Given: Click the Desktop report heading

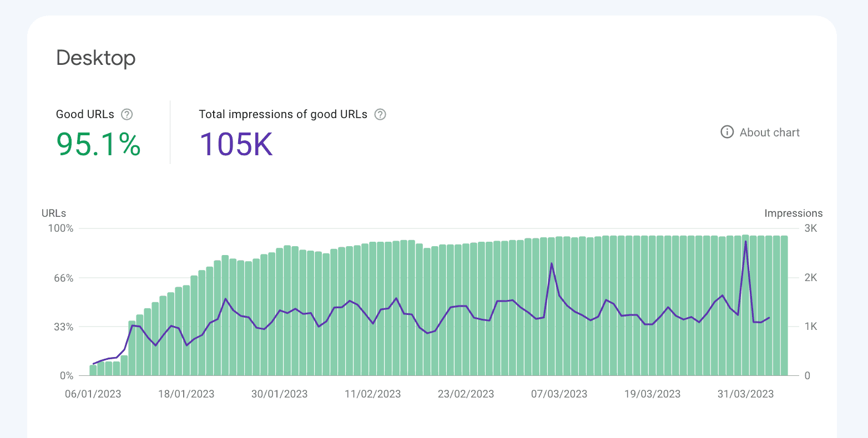Looking at the screenshot, I should coord(96,58).
